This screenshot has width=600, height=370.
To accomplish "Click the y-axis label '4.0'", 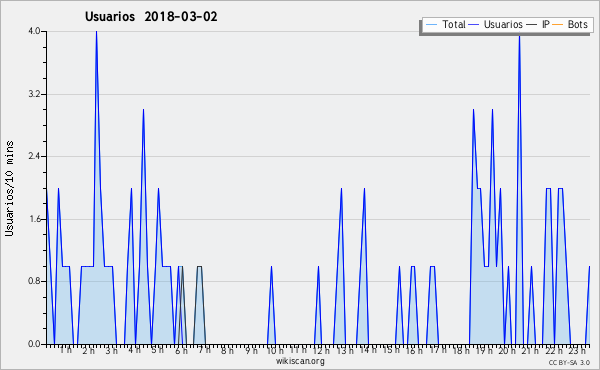I will pos(34,31).
